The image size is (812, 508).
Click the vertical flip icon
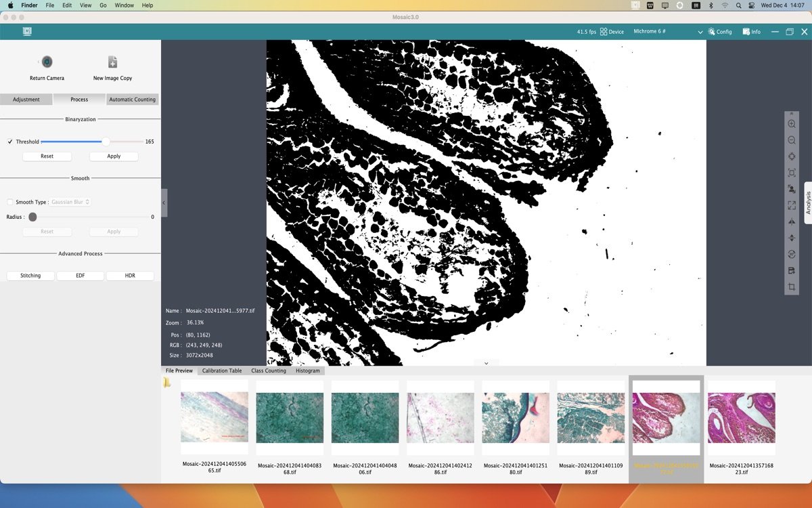(792, 238)
